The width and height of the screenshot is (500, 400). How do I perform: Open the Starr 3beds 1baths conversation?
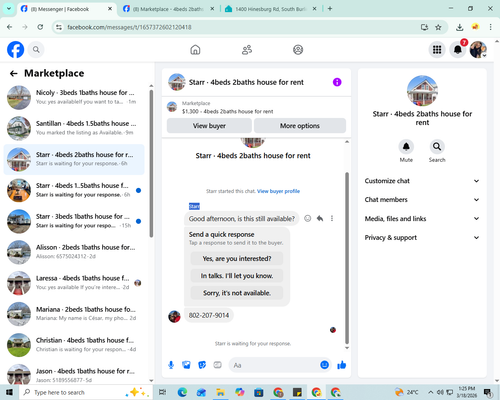tap(74, 221)
